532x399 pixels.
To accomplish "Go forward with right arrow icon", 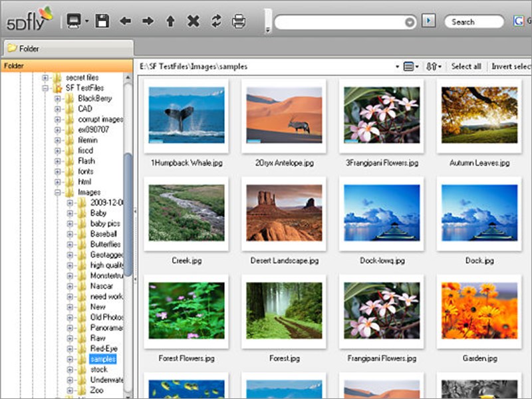I will (x=148, y=21).
